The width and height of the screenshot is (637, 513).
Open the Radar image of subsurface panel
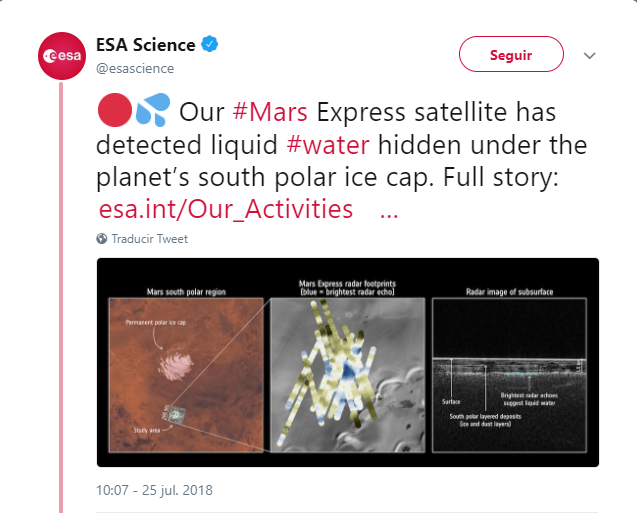[510, 375]
